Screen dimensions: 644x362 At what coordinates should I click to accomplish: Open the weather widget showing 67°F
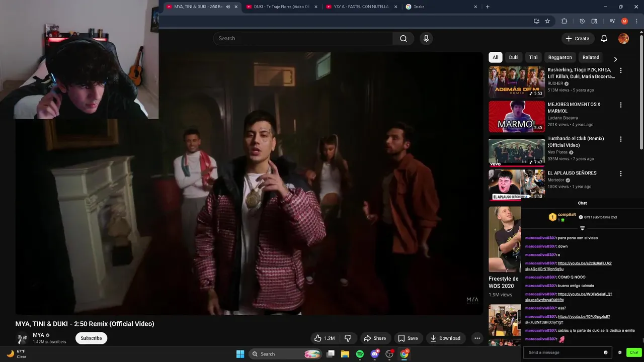(x=17, y=354)
